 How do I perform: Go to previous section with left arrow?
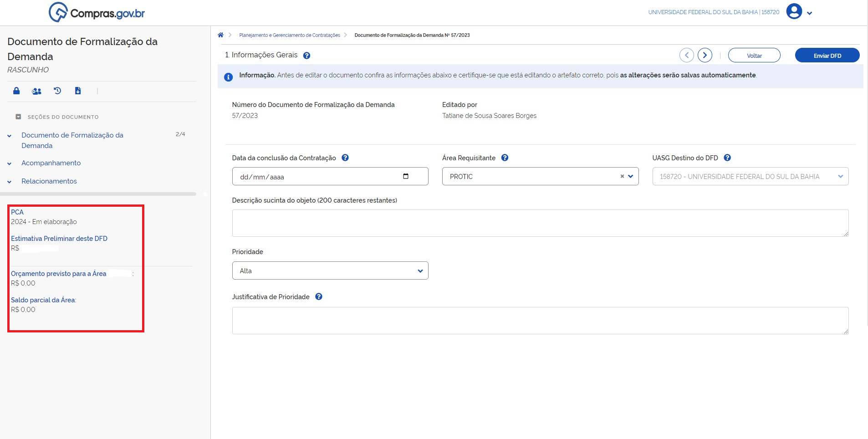pyautogui.click(x=686, y=55)
